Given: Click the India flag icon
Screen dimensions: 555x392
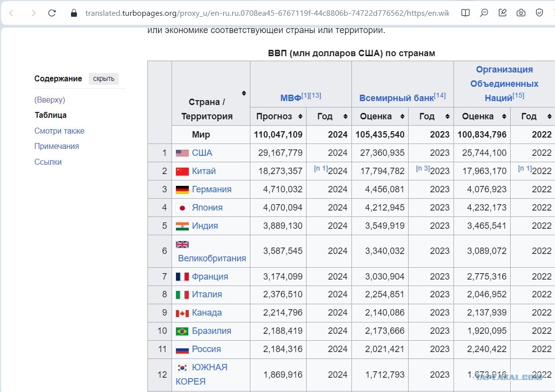Looking at the screenshot, I should point(182,226).
